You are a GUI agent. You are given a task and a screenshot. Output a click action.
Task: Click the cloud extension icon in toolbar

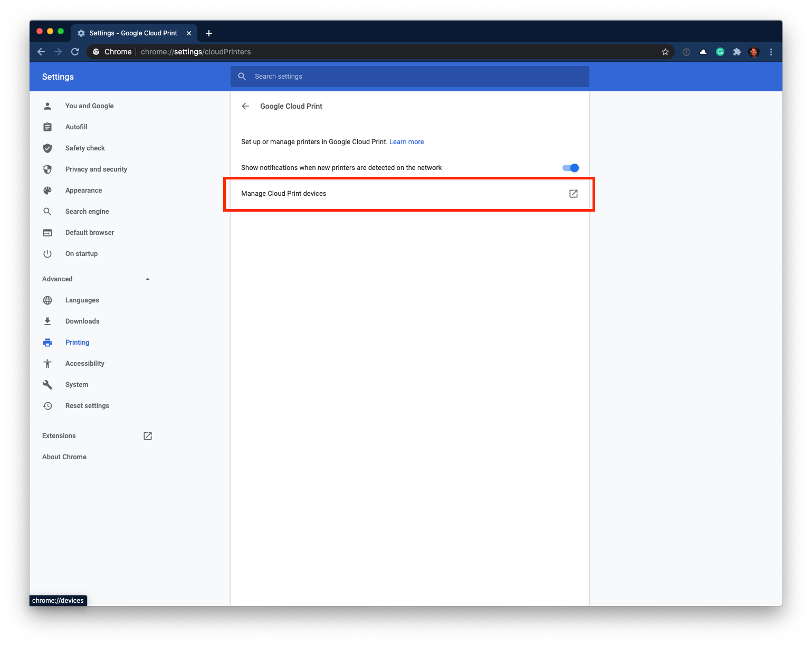click(x=703, y=52)
